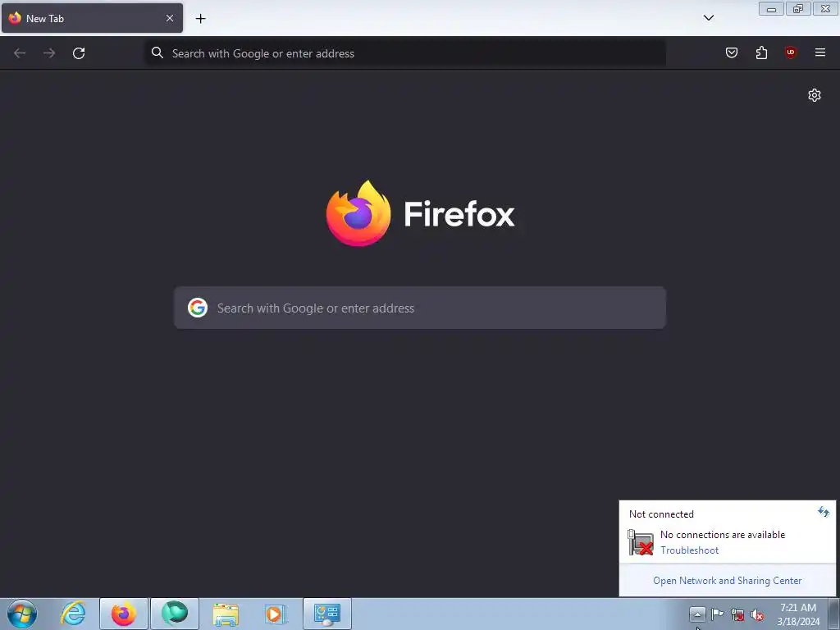Open the uBlock Origin extension icon
The image size is (840, 630).
791,52
